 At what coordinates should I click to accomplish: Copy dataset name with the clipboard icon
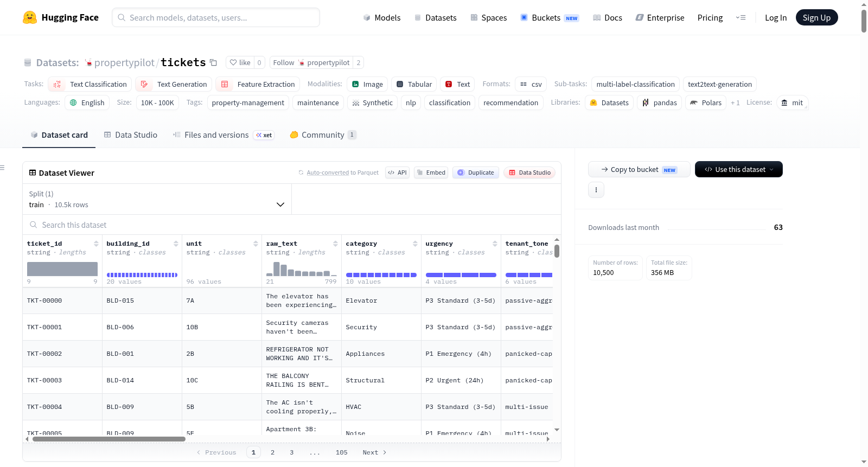point(213,62)
